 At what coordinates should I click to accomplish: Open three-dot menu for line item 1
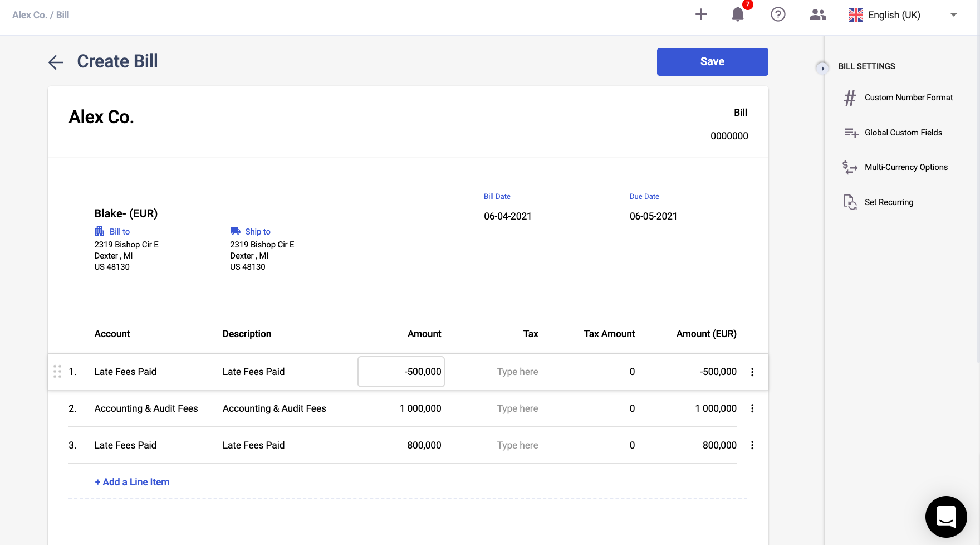[752, 372]
